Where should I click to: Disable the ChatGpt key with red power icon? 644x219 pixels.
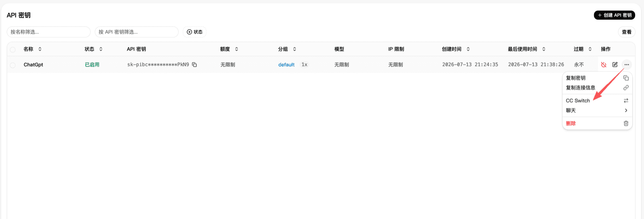tap(603, 65)
